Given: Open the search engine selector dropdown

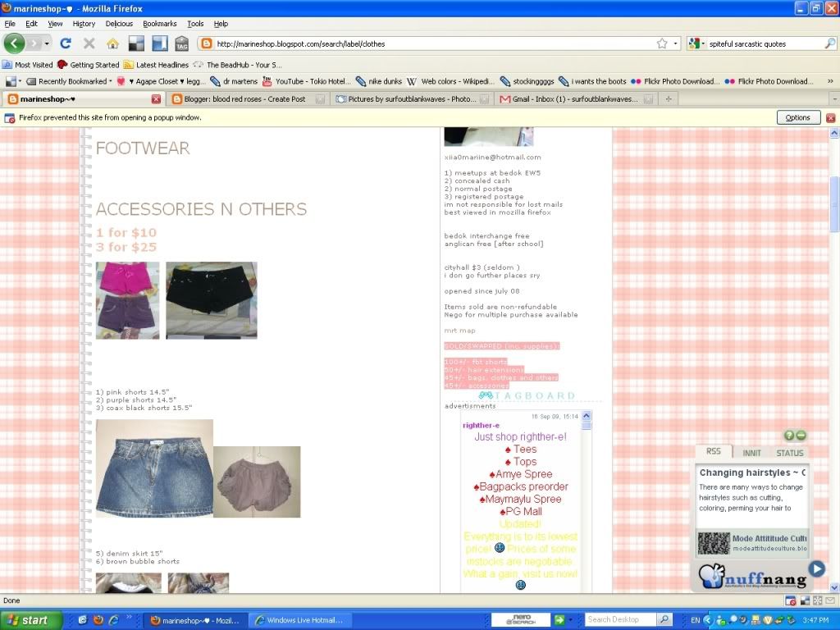Looking at the screenshot, I should (697, 43).
